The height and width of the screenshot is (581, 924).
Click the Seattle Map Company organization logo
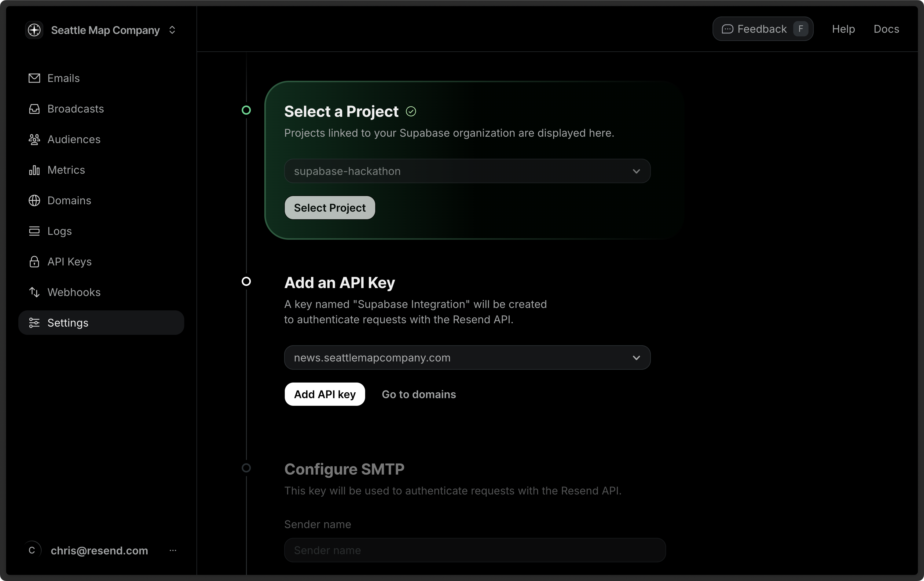tap(34, 30)
